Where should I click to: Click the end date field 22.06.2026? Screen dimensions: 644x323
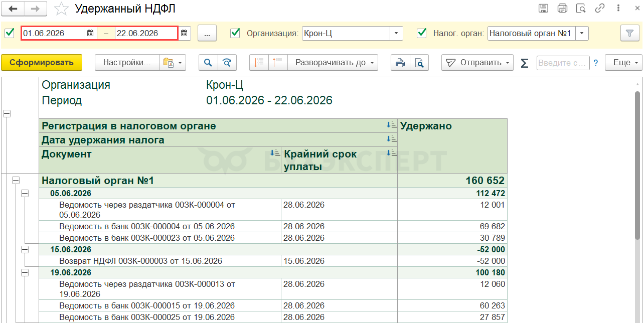146,33
